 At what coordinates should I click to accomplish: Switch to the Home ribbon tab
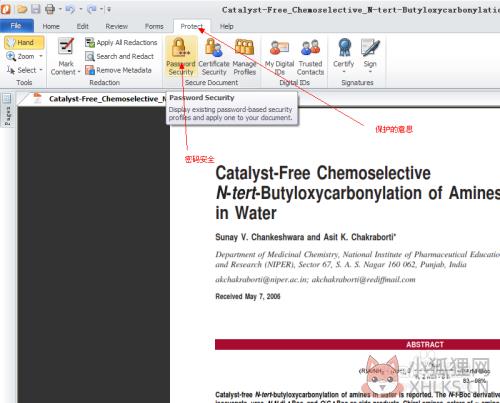point(51,26)
